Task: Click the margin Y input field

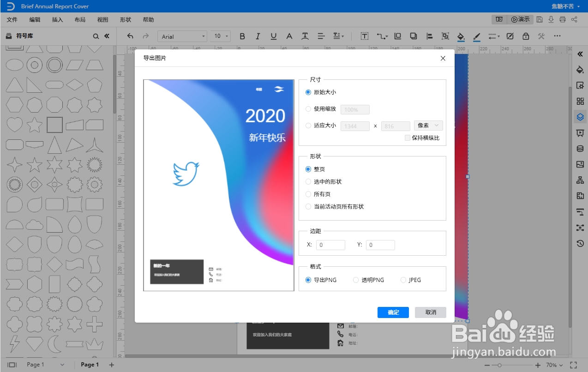Action: 380,245
